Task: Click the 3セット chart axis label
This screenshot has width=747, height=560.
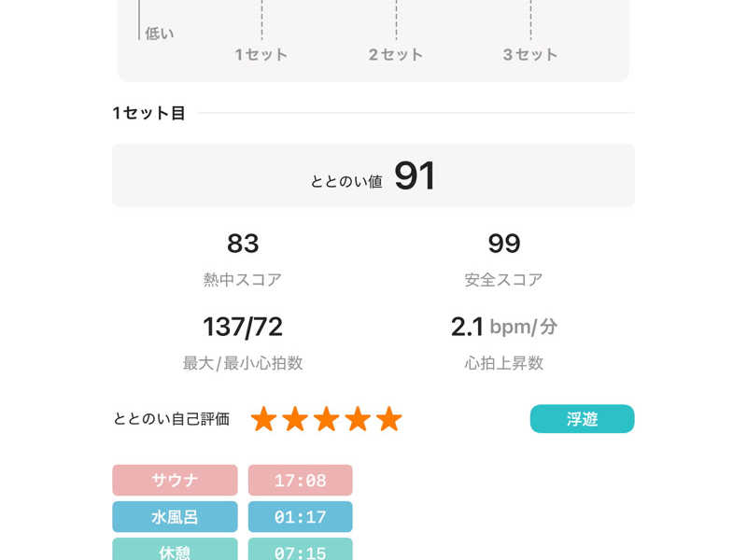Action: [x=530, y=54]
